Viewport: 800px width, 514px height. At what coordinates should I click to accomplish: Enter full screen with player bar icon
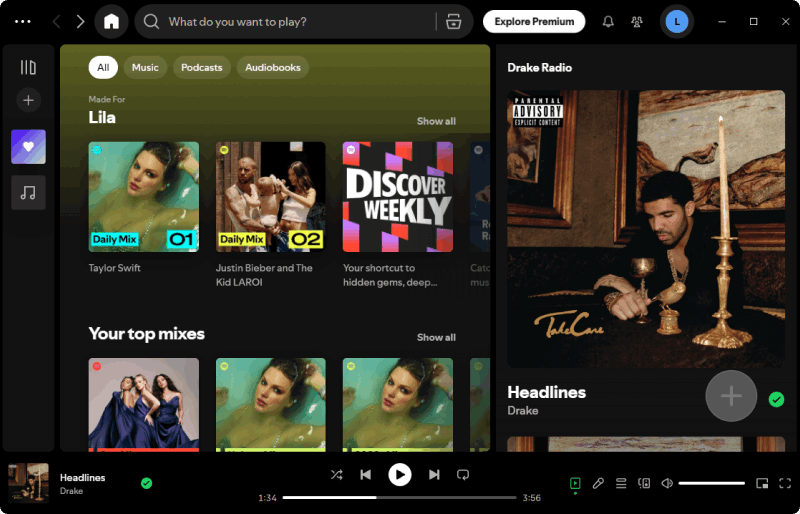point(785,483)
